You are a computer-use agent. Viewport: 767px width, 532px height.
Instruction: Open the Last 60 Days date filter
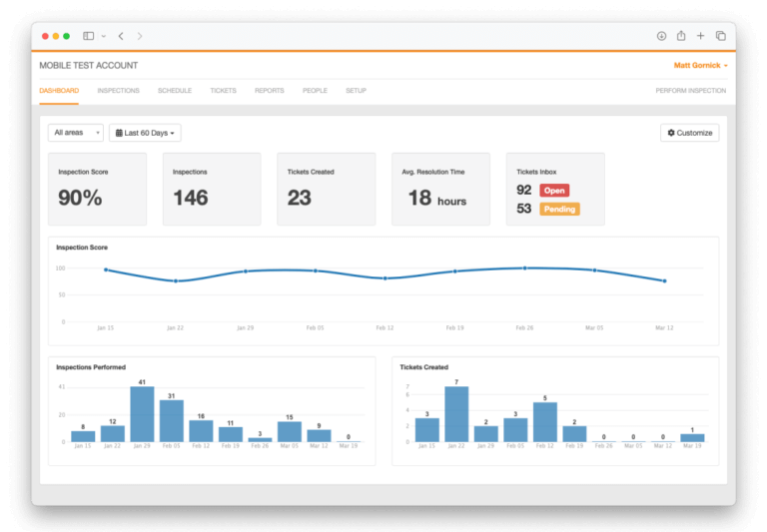pos(145,133)
